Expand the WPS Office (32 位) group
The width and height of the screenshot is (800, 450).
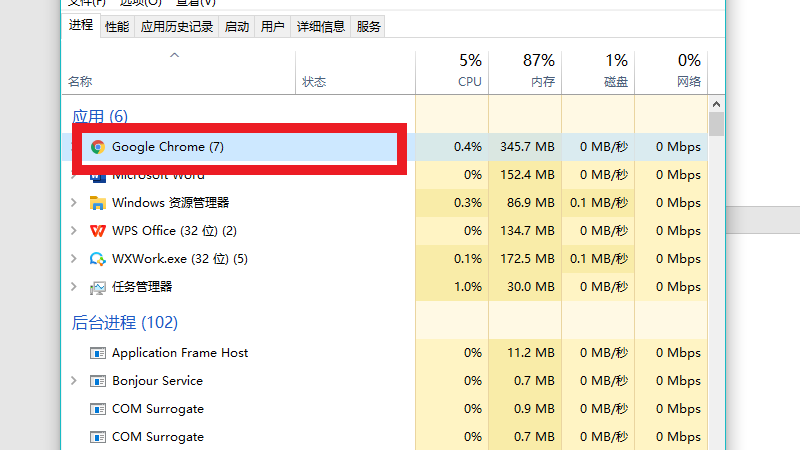coord(74,231)
